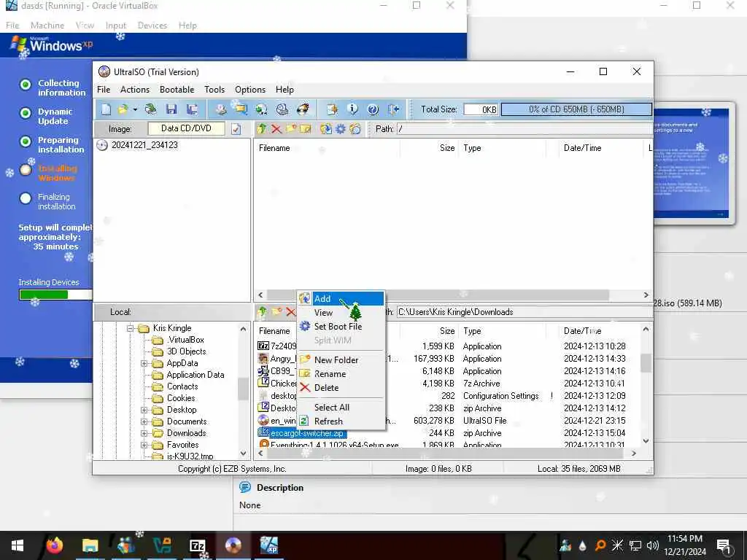Open the dropdown arrow beside Open icon
The width and height of the screenshot is (747, 560).
pyautogui.click(x=135, y=109)
